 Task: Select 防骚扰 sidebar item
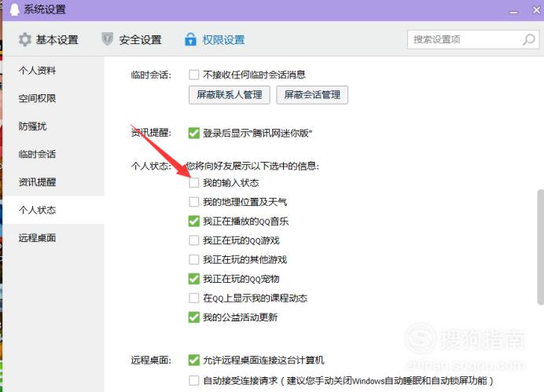(32, 126)
